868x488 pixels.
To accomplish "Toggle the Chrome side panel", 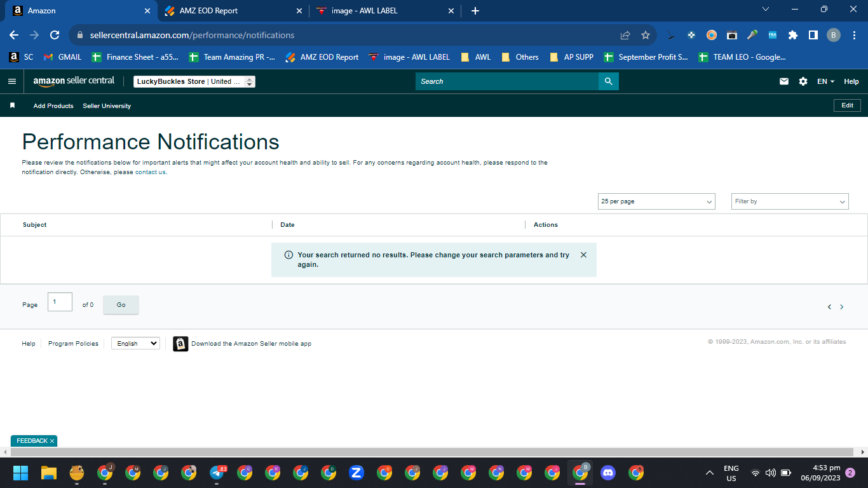I will (813, 35).
